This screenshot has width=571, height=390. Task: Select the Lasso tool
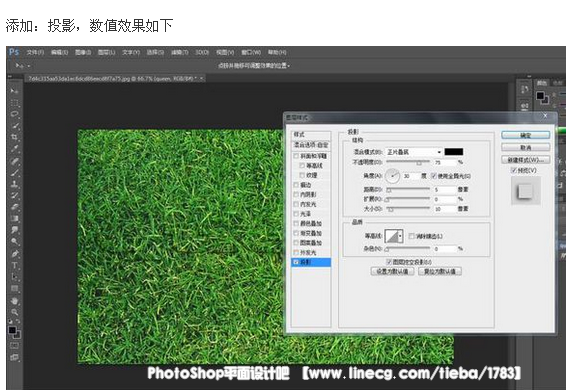click(14, 114)
